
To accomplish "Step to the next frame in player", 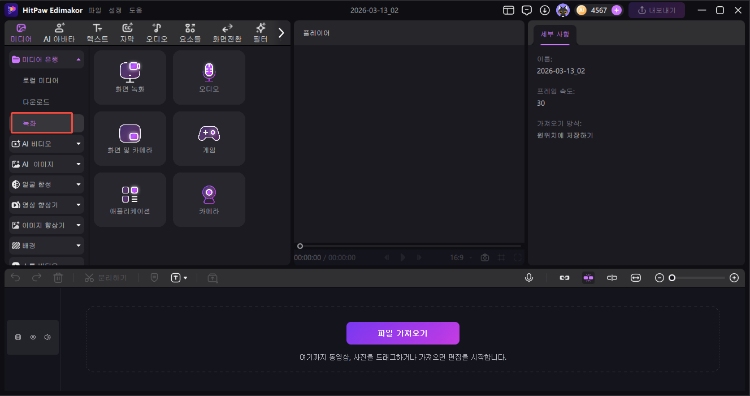I will click(419, 257).
